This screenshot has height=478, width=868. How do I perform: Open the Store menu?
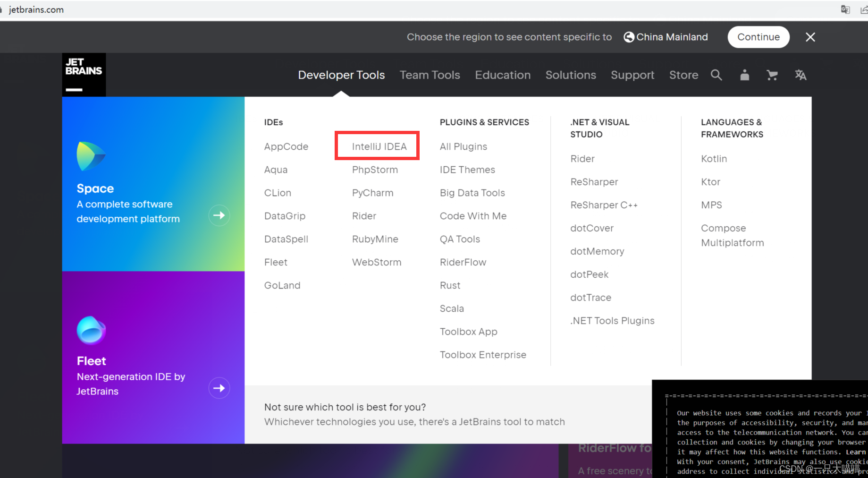(683, 75)
